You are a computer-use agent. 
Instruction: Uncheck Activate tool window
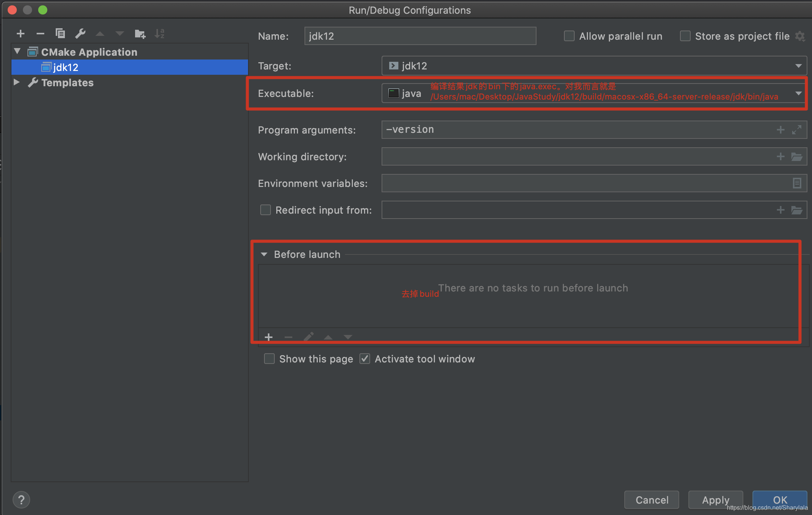pos(365,359)
